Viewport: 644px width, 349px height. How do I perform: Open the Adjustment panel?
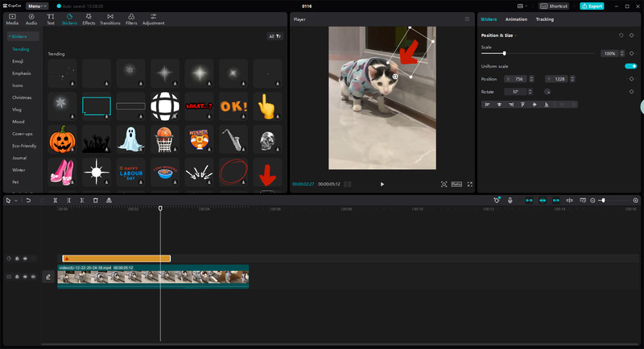coord(153,19)
